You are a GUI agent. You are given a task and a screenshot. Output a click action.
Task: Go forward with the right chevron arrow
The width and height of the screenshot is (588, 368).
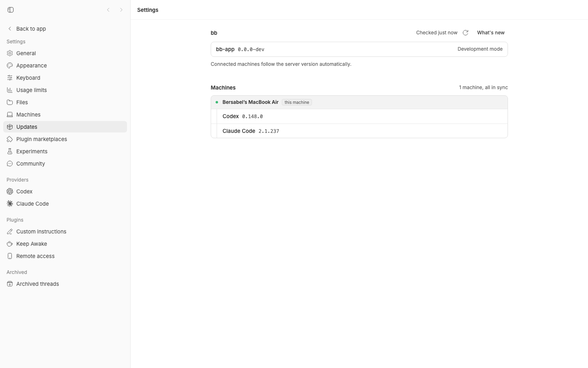tap(121, 10)
